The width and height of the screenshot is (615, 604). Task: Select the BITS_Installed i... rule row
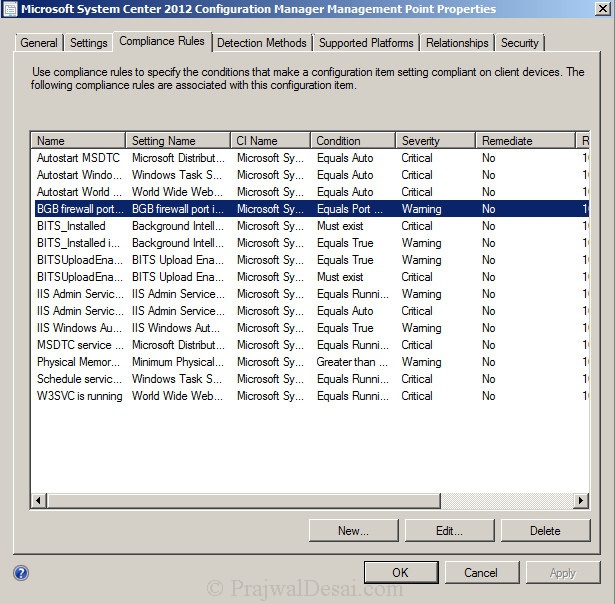tap(310, 243)
